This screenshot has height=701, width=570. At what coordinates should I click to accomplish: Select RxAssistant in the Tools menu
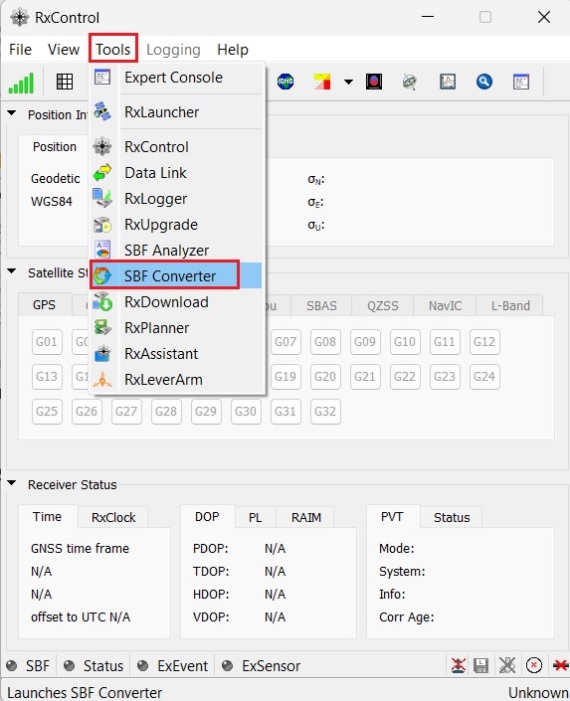pos(177,354)
